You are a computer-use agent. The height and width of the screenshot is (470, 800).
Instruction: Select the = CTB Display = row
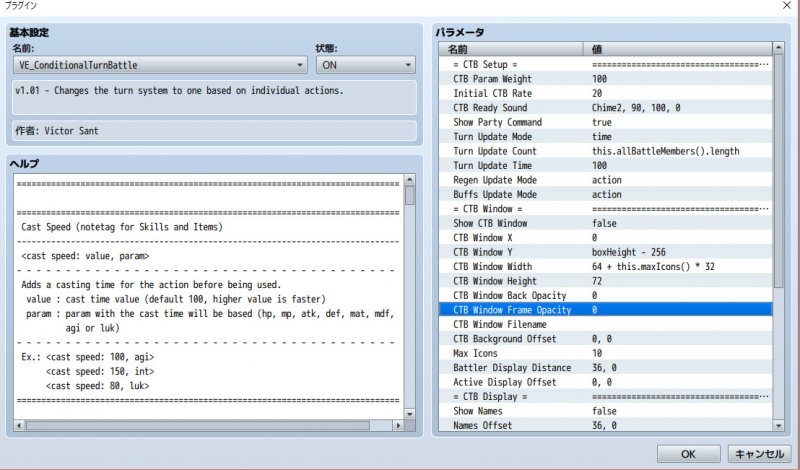tap(606, 397)
